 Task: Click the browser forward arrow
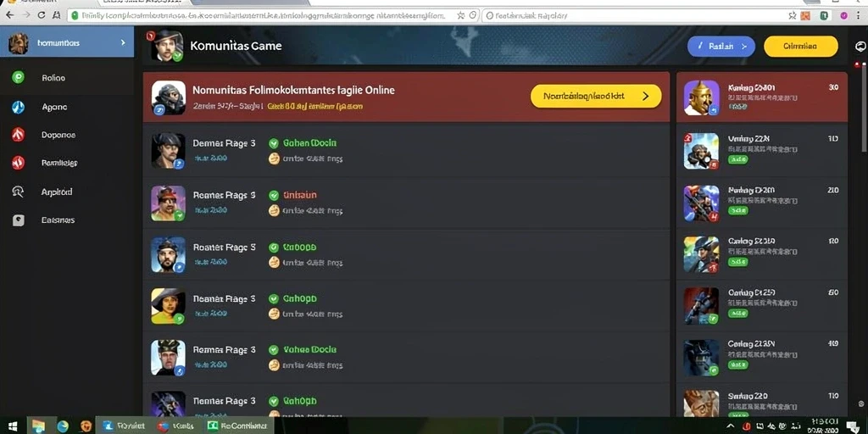pos(25,15)
